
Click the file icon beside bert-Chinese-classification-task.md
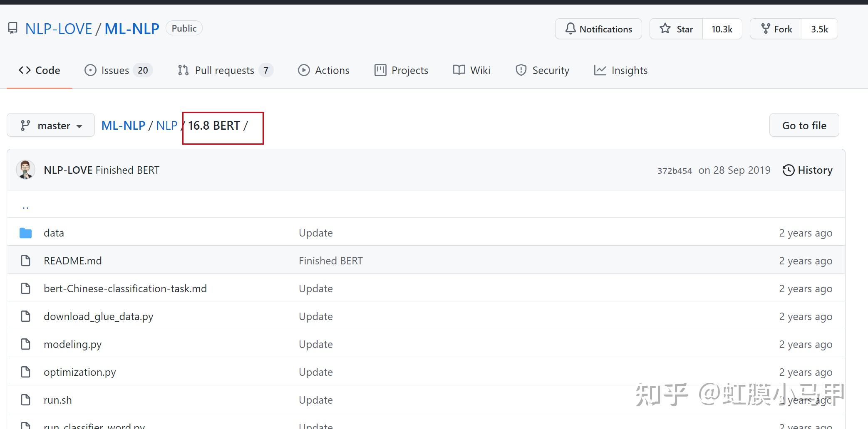coord(25,288)
